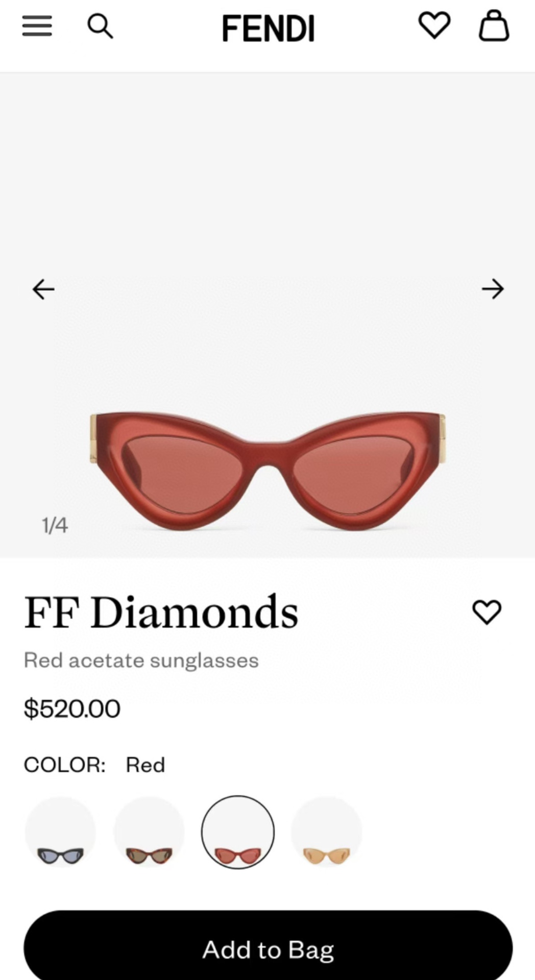Tap the red sunglasses product image
This screenshot has height=980, width=535.
click(x=268, y=470)
